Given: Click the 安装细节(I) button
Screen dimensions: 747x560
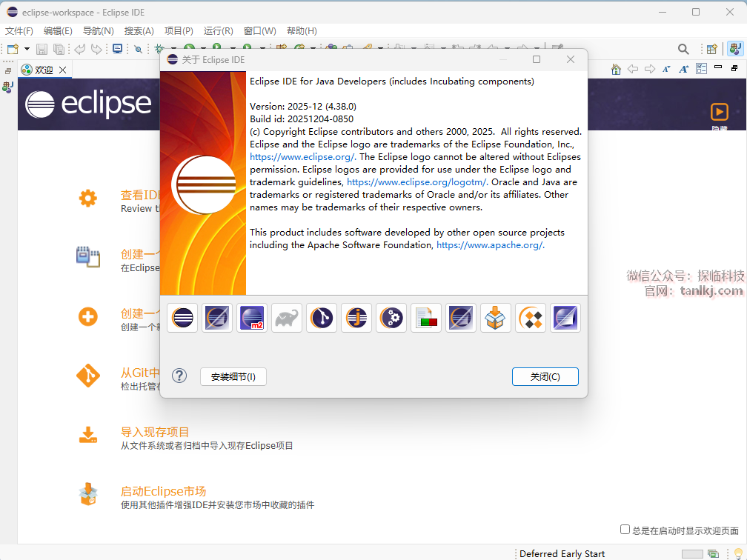Looking at the screenshot, I should click(233, 376).
